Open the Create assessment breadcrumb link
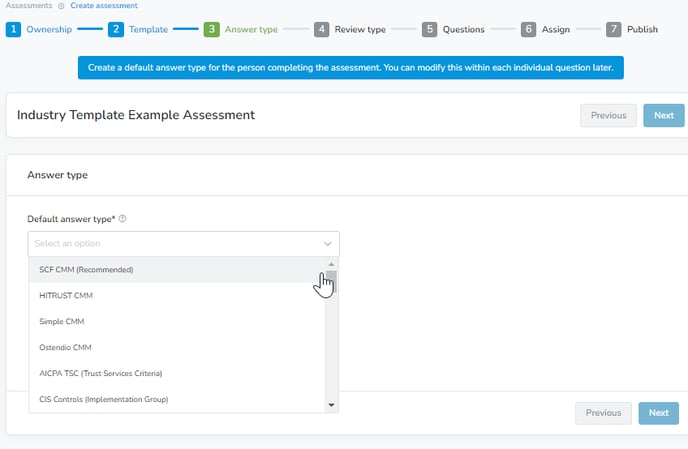 (x=104, y=6)
